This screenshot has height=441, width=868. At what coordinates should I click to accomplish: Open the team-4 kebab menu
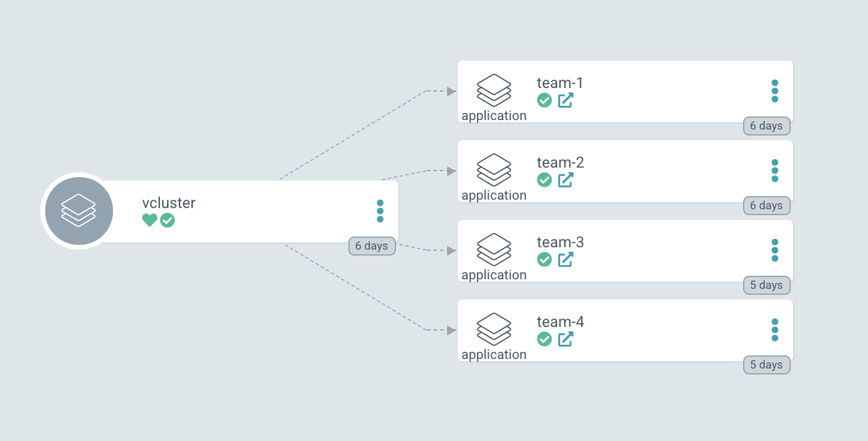tap(775, 330)
